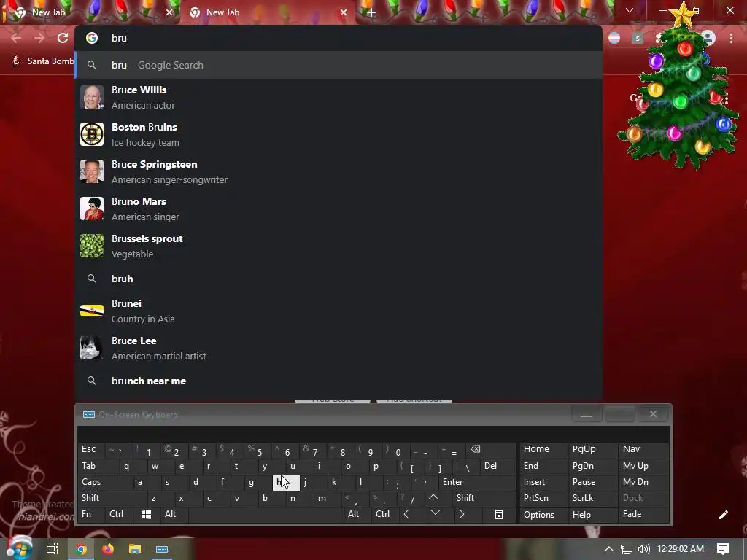The height and width of the screenshot is (560, 747).
Task: Click the Del key on On-Screen Keyboard
Action: point(498,466)
